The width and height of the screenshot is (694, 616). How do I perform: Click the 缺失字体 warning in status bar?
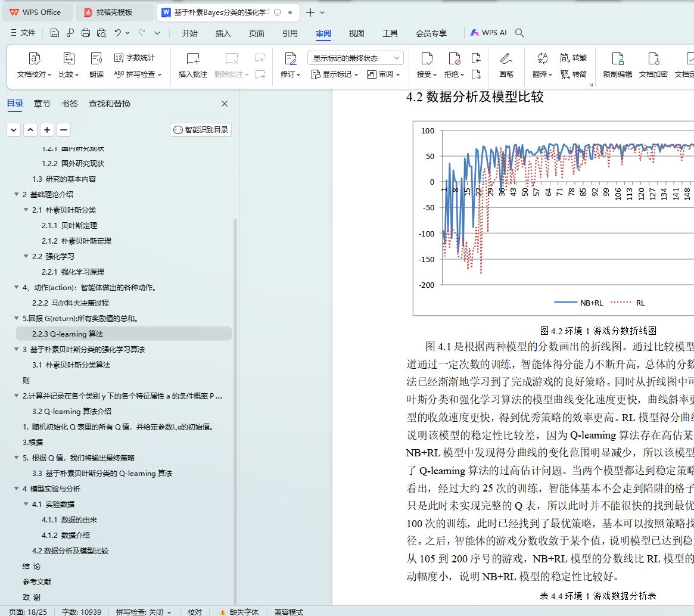pyautogui.click(x=239, y=612)
